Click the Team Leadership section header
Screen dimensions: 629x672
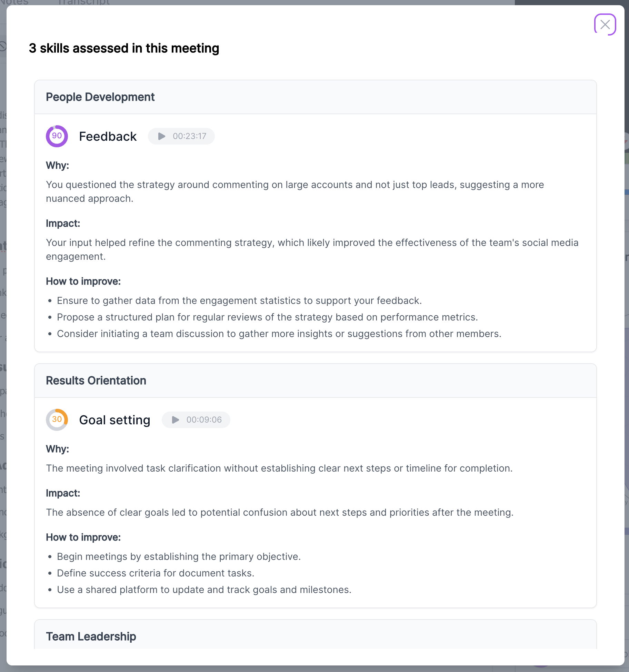coord(91,636)
